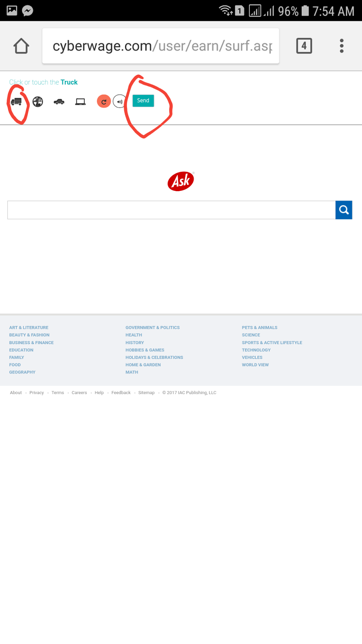Click the Help footer link
The image size is (362, 644).
pyautogui.click(x=99, y=393)
